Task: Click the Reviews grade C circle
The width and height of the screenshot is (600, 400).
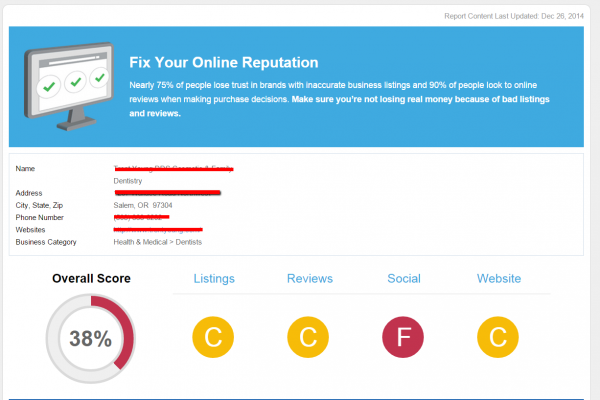Action: 308,337
